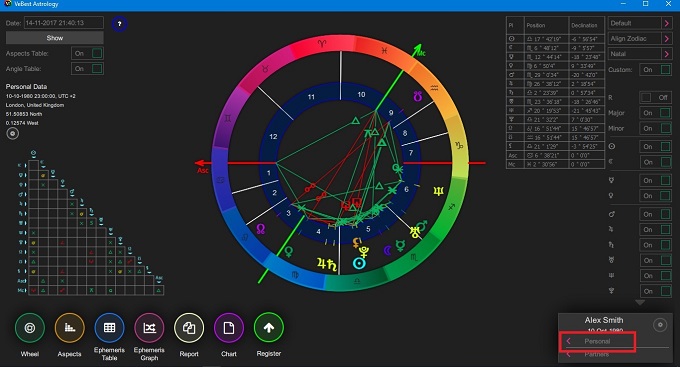Open the Report icon
This screenshot has height=367, width=680.
click(189, 328)
